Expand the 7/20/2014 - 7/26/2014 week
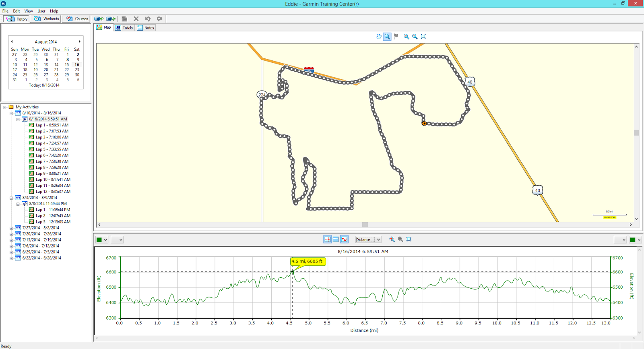Image resolution: width=644 pixels, height=349 pixels. click(11, 234)
